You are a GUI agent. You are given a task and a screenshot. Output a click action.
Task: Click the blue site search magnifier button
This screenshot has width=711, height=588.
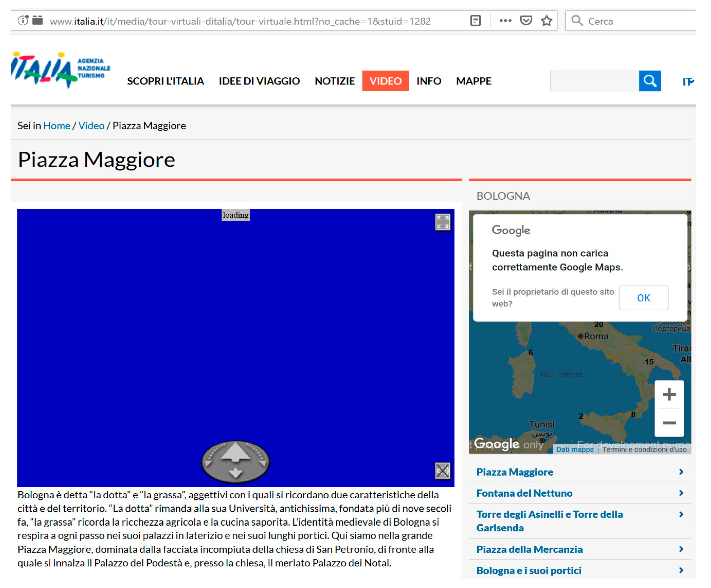pos(650,81)
